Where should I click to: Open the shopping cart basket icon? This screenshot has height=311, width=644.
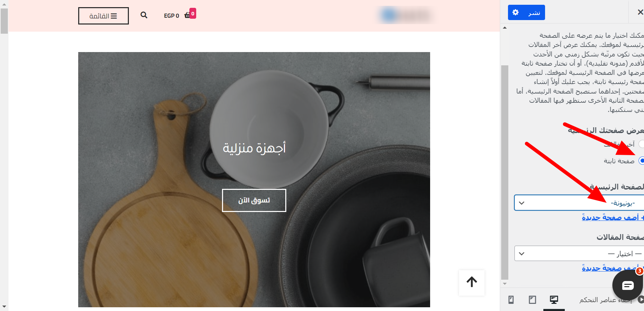point(187,15)
